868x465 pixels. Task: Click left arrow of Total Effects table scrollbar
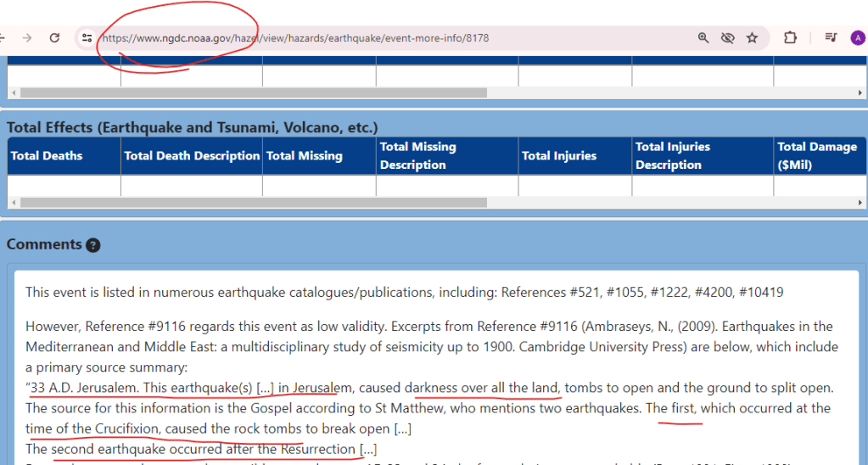(14, 203)
